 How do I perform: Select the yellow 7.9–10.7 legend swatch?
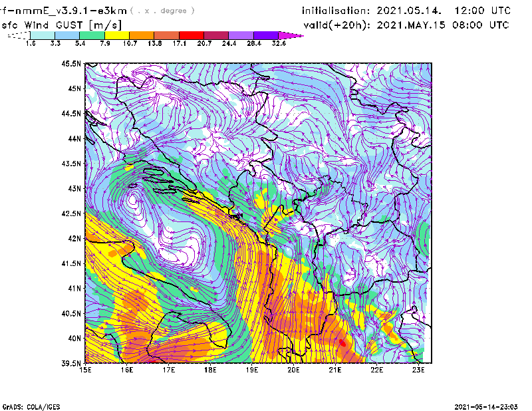(117, 35)
